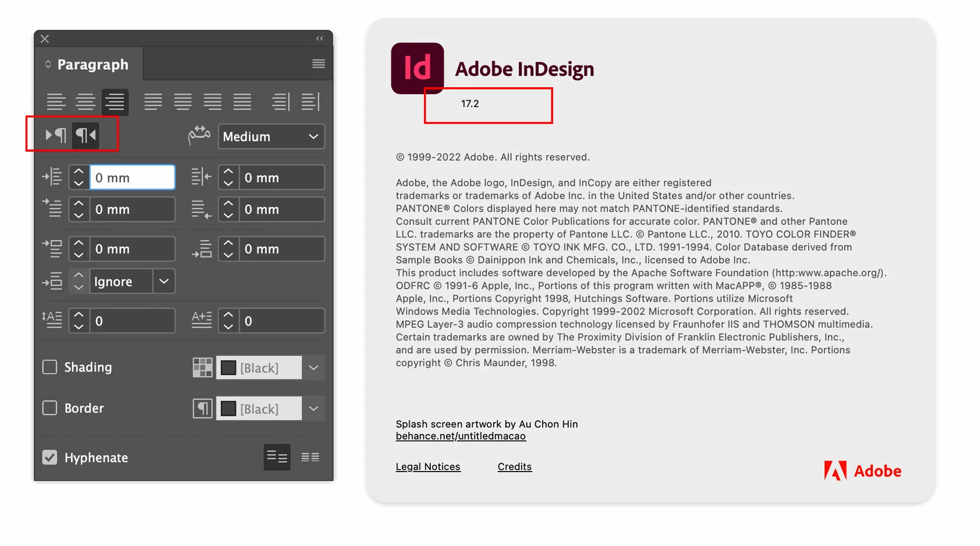Click the Shading options grid icon
Image resolution: width=980 pixels, height=546 pixels.
point(202,367)
